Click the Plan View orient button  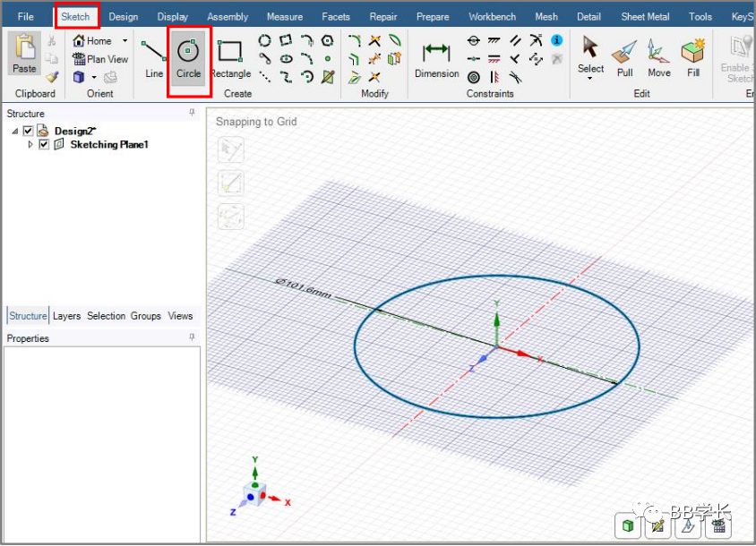pos(100,59)
